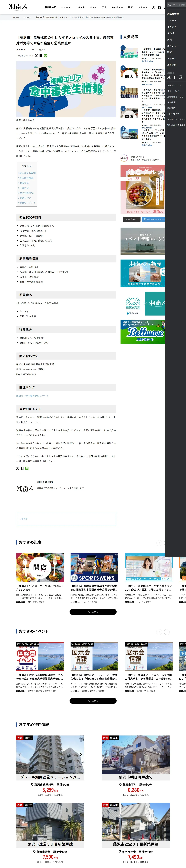Click the #藤沢市 tag
Viewport: 186px width, 868px height.
pyautogui.click(x=24, y=519)
